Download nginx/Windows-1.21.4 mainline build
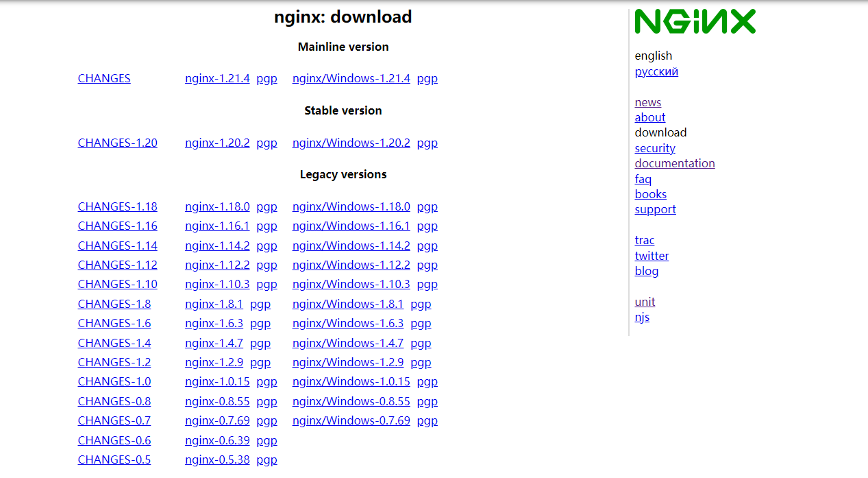 [351, 79]
